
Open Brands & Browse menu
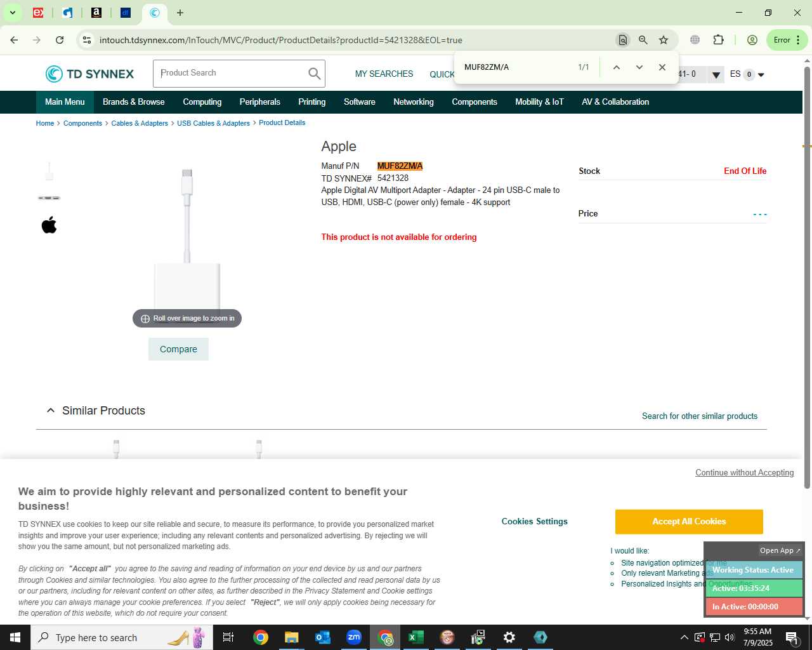(x=134, y=102)
